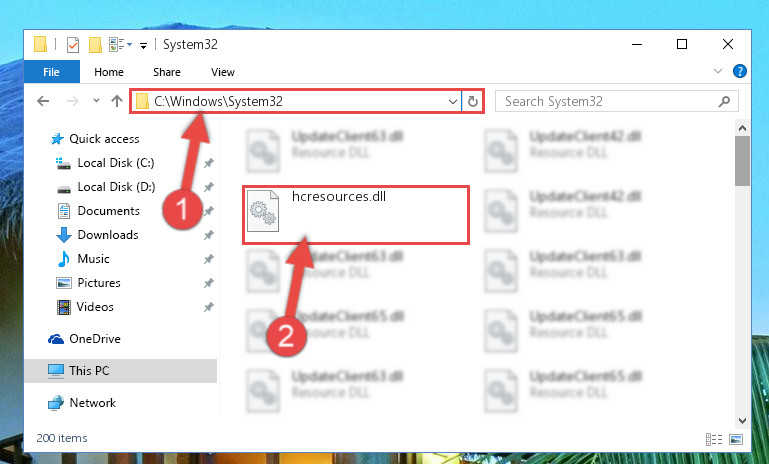Open Documents in the sidebar
This screenshot has height=464, width=769.
99,211
